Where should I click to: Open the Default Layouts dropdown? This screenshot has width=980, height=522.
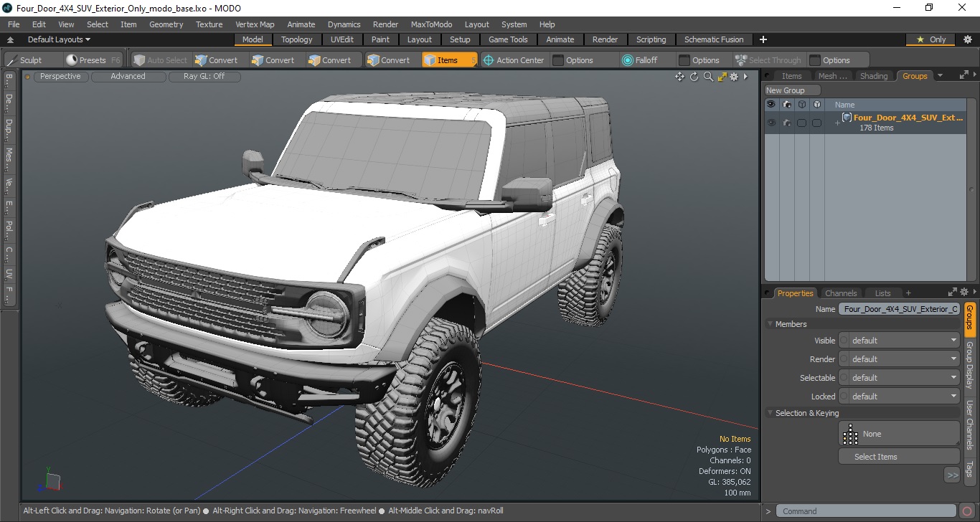59,39
